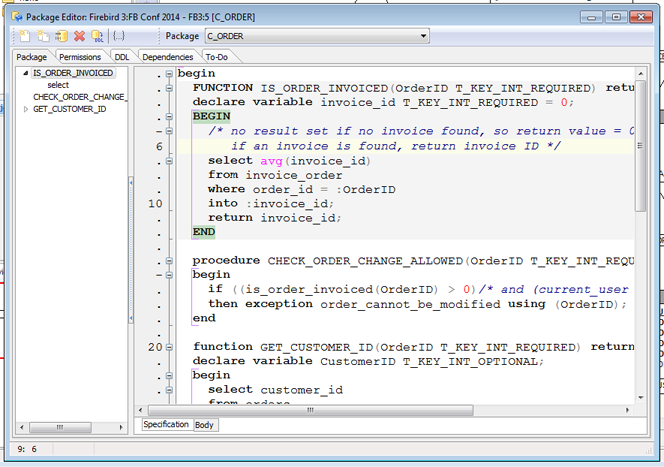Screen dimensions: 664x467
Task: Open the DDL tab
Action: point(121,57)
